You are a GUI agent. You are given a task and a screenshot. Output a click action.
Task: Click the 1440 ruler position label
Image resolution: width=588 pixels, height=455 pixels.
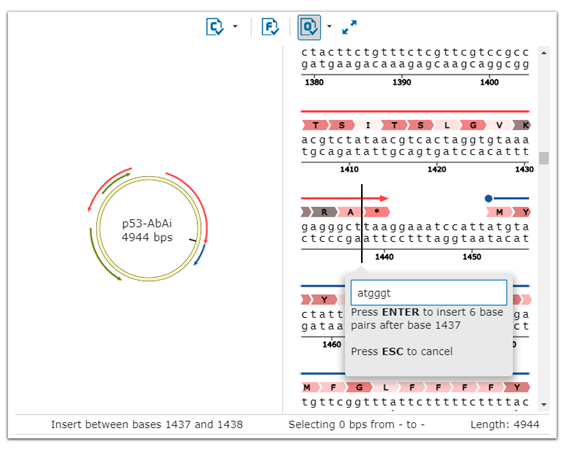click(x=384, y=257)
